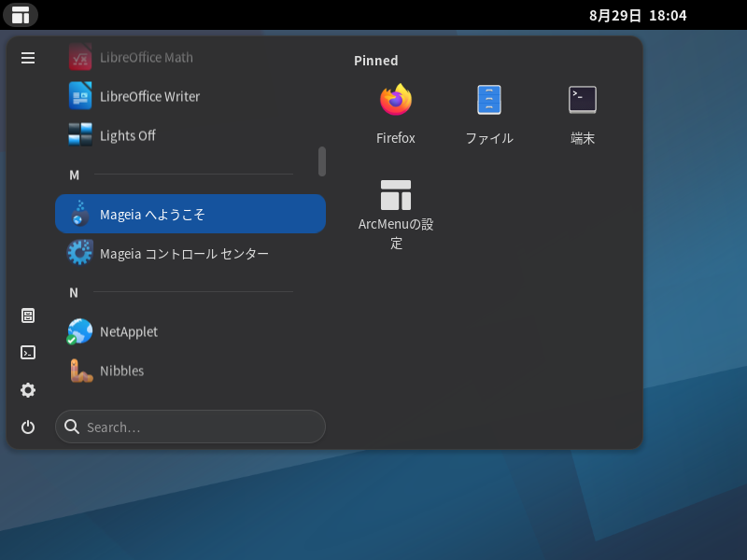
Task: Open Mageia へようこそ welcome app
Action: click(190, 214)
